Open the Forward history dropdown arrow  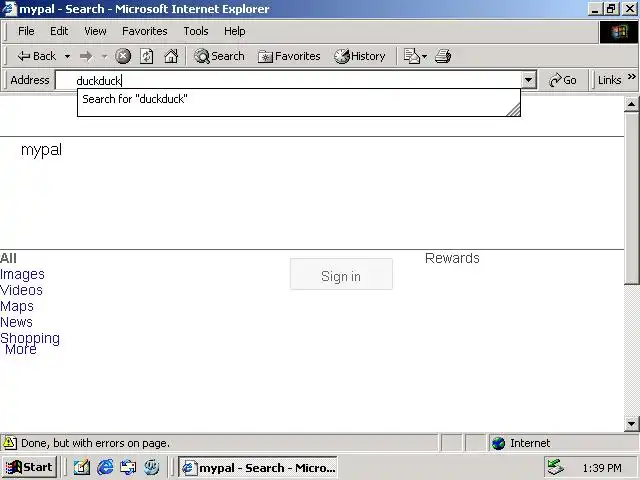click(x=104, y=56)
